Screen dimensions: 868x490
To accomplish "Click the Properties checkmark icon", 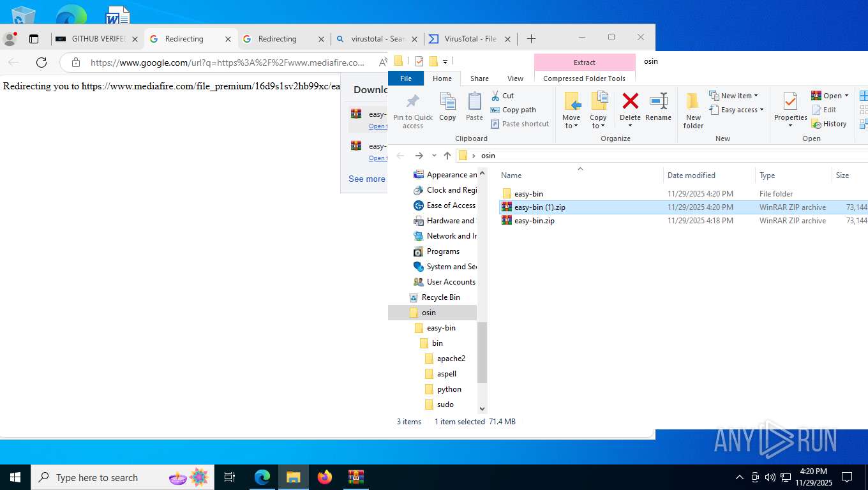I will [790, 101].
